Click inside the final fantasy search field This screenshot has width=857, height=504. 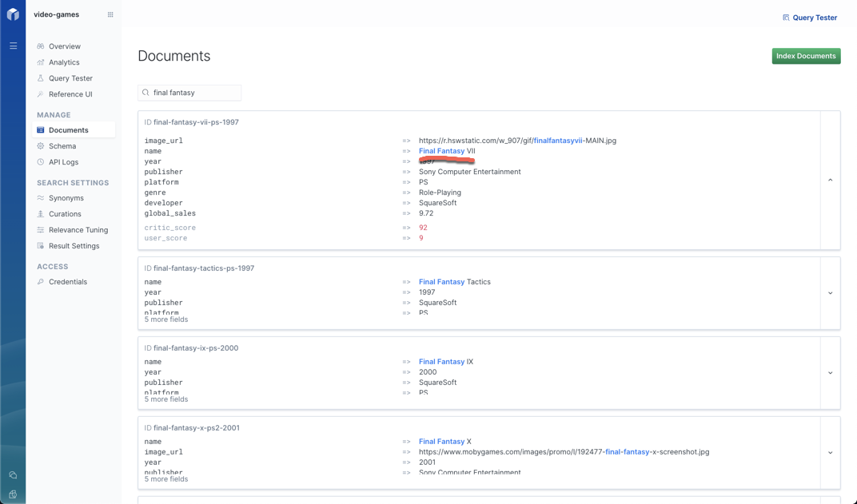point(189,92)
